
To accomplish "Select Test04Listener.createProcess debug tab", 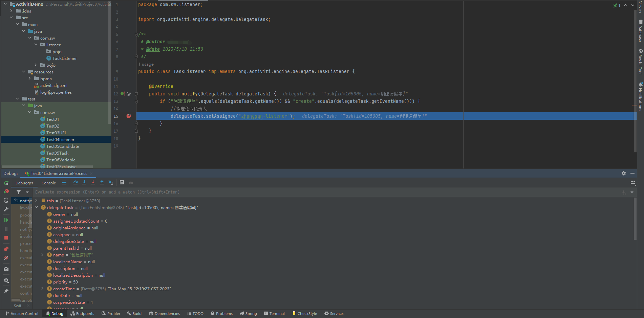I will [x=59, y=174].
